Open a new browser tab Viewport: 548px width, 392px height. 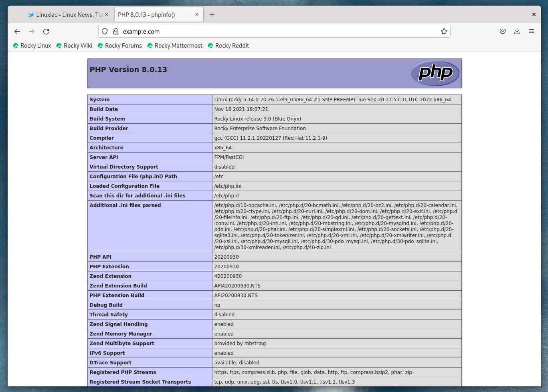[212, 14]
